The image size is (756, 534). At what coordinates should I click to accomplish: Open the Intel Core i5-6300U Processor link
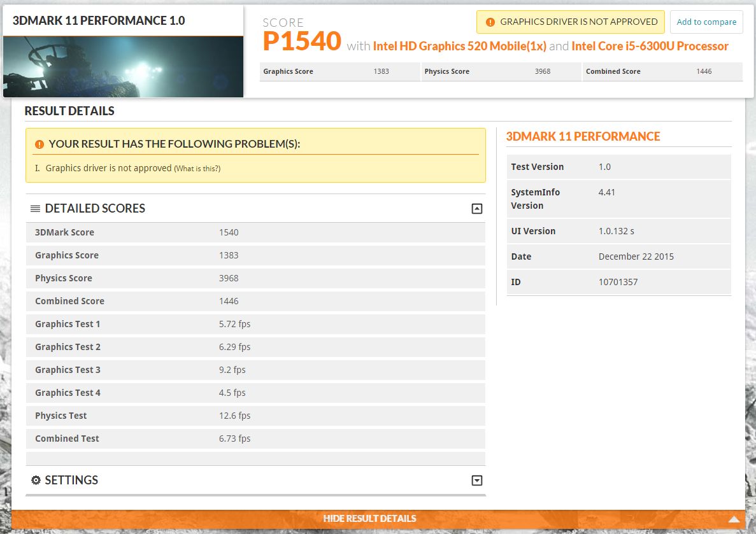click(650, 46)
